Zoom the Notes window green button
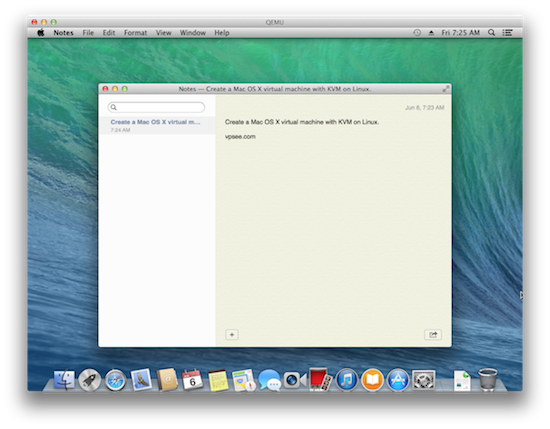 (x=125, y=89)
